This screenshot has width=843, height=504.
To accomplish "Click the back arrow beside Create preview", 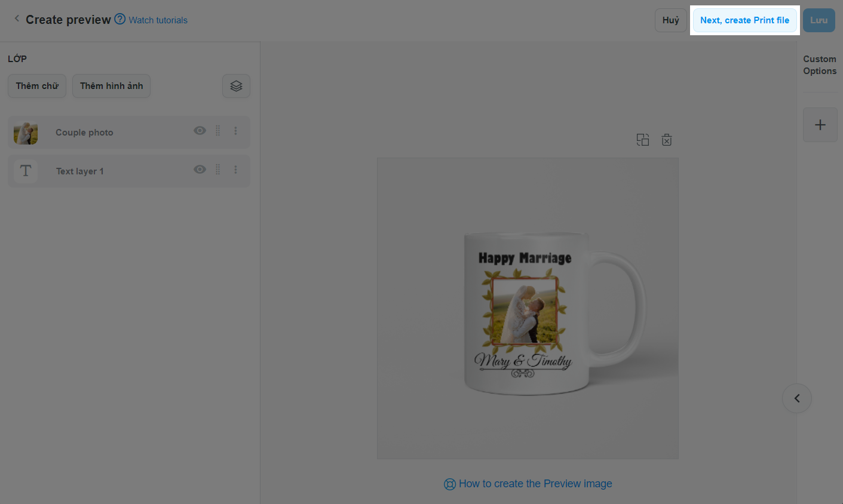I will [17, 19].
